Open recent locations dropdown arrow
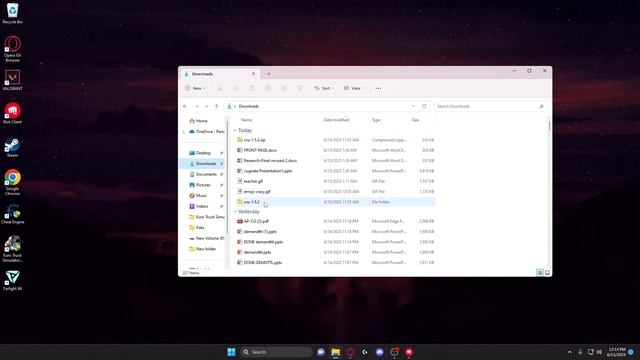 207,106
